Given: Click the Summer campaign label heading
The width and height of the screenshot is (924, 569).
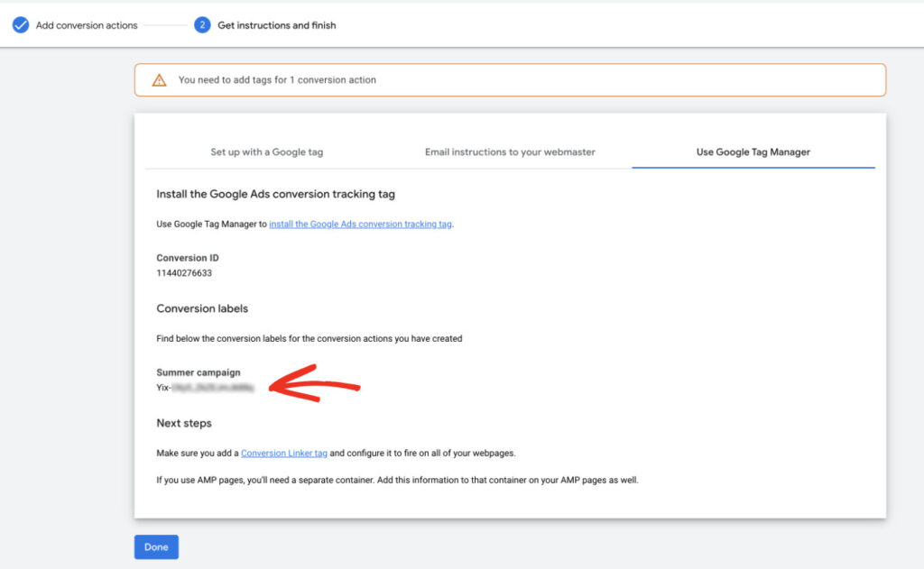Looking at the screenshot, I should pos(199,372).
